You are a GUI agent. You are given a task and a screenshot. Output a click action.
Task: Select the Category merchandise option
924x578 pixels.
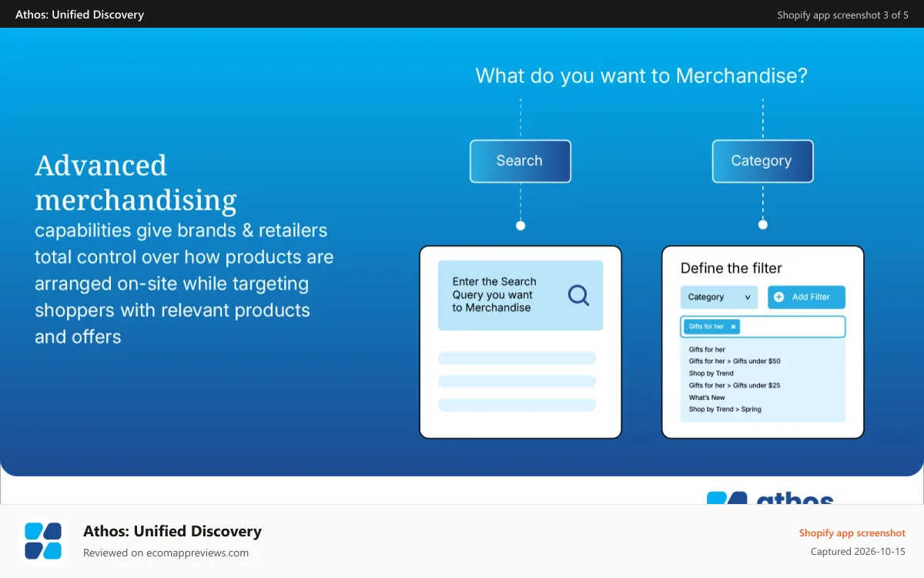[x=762, y=161]
